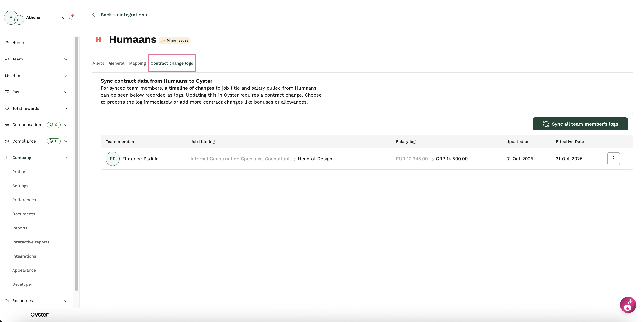Expand the Total rewards chevron
This screenshot has width=644, height=322.
[66, 108]
